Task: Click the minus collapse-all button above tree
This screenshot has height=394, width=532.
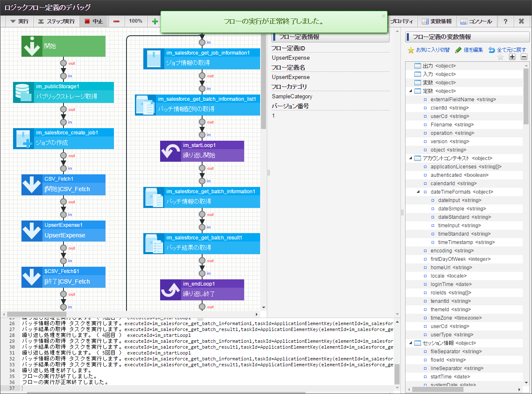Action: coord(524,57)
